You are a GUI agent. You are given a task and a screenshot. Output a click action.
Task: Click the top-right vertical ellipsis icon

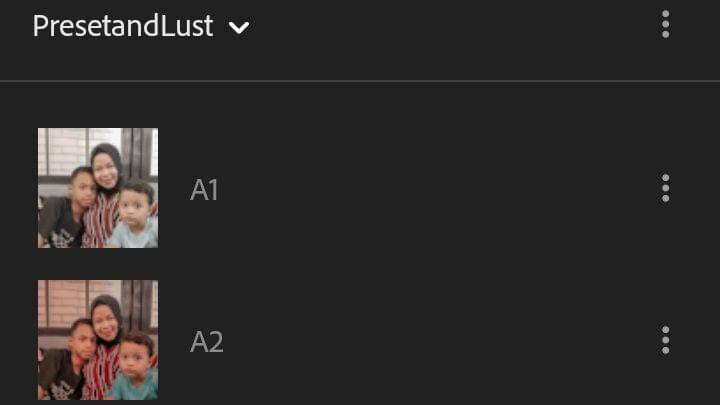coord(665,25)
